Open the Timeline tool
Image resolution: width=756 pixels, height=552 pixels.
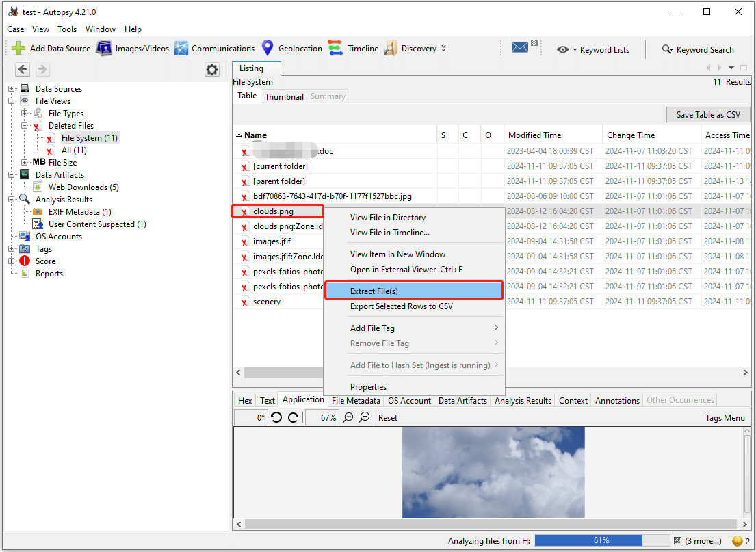354,48
